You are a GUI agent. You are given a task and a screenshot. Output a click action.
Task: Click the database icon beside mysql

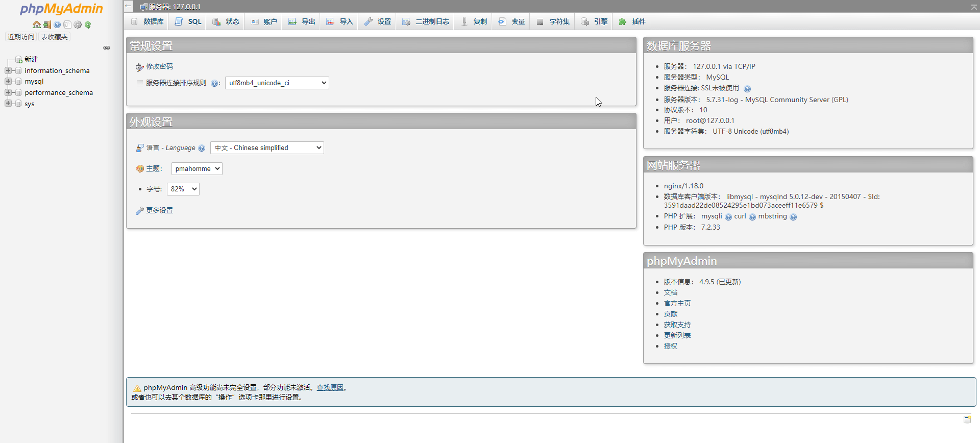19,82
